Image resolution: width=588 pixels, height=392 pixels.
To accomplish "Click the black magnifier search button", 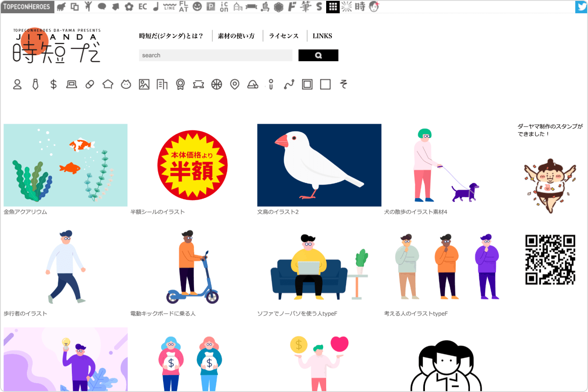I will point(318,55).
